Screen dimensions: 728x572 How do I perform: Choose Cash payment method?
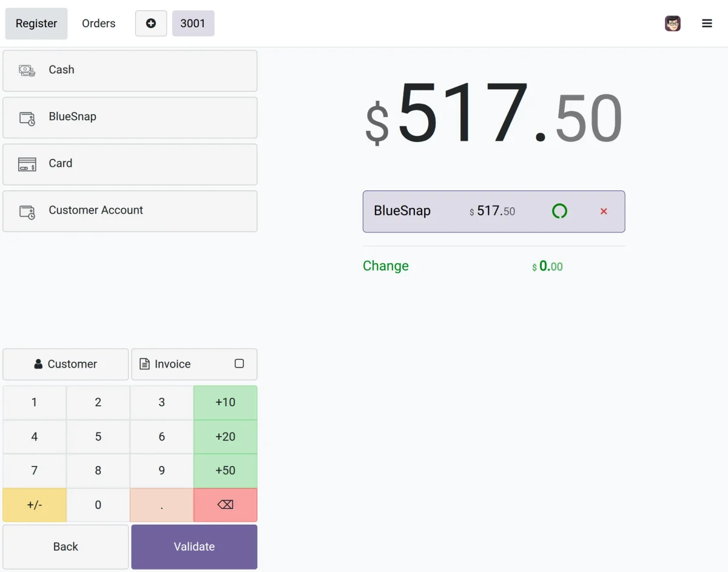tap(130, 70)
